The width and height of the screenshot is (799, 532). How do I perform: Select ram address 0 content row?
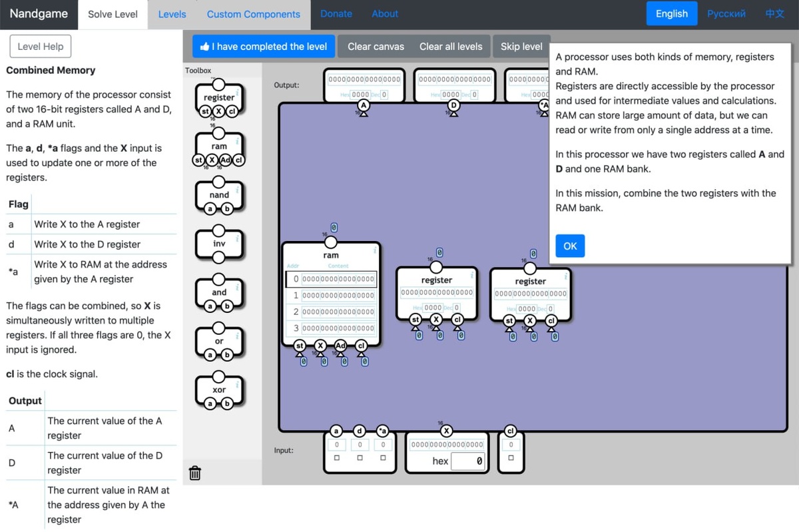pos(332,279)
